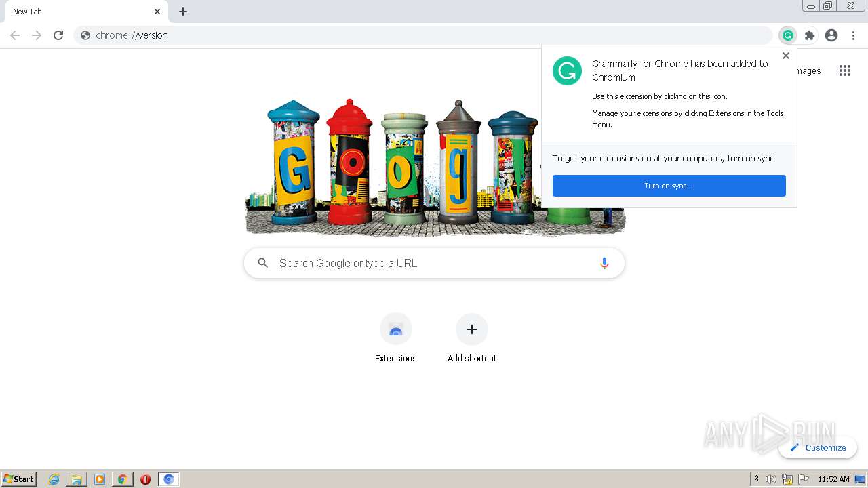Start voice search with microphone
The image size is (868, 488).
pyautogui.click(x=604, y=263)
